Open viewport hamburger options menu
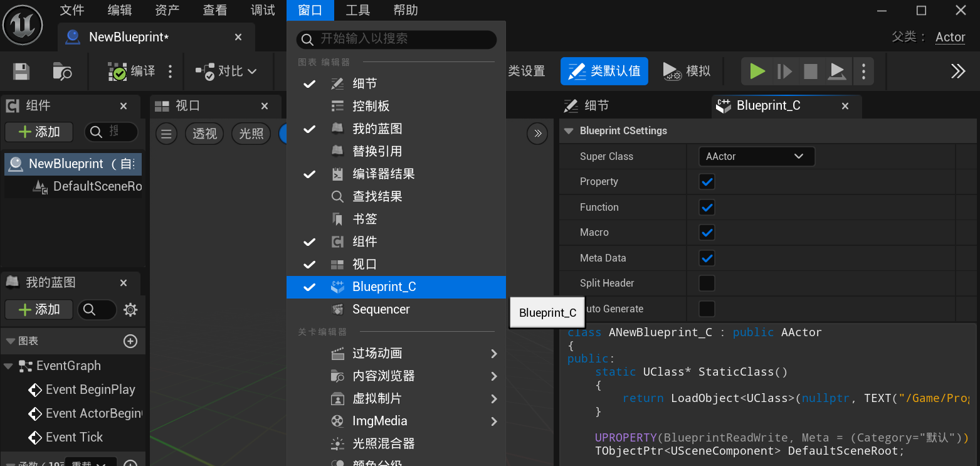Screen dimensions: 980x466 [x=166, y=134]
